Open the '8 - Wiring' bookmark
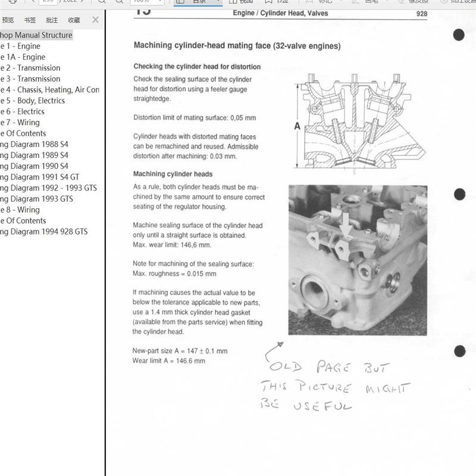 [20, 210]
